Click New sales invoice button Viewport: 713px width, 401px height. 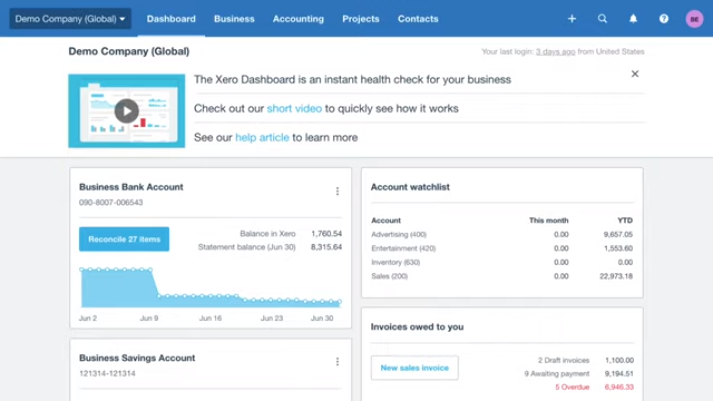415,368
